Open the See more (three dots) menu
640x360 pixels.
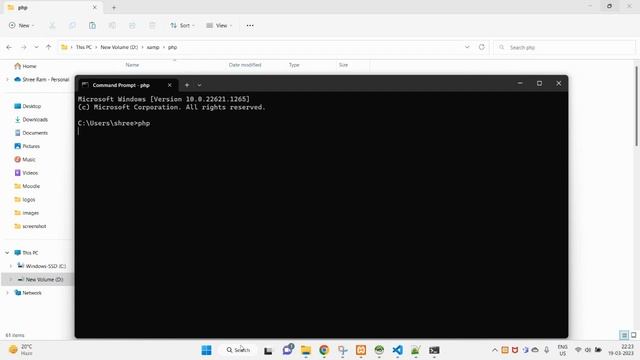(x=250, y=25)
